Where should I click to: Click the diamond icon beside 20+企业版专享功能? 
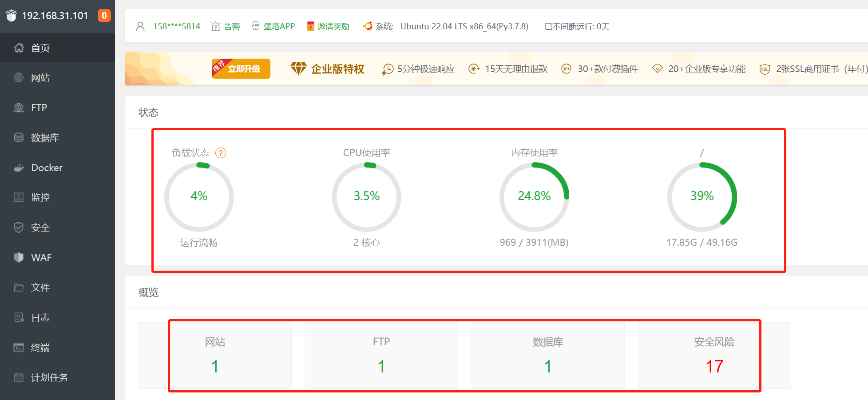pos(657,69)
